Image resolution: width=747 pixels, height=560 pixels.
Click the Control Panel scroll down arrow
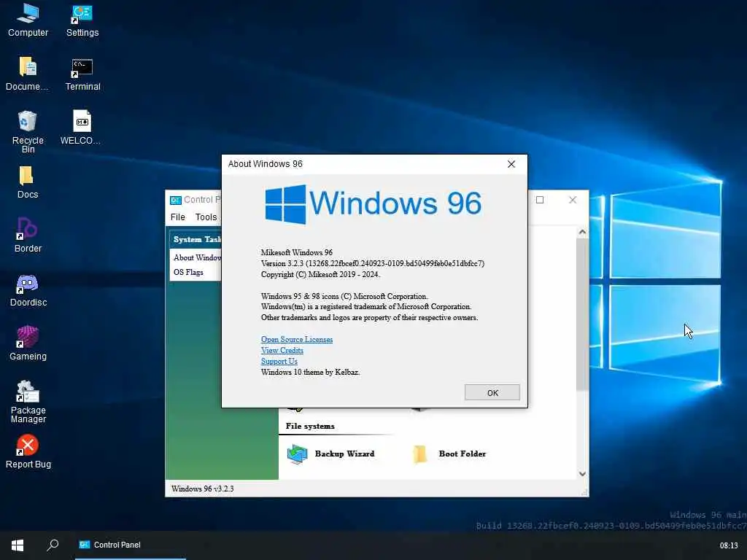tap(582, 473)
